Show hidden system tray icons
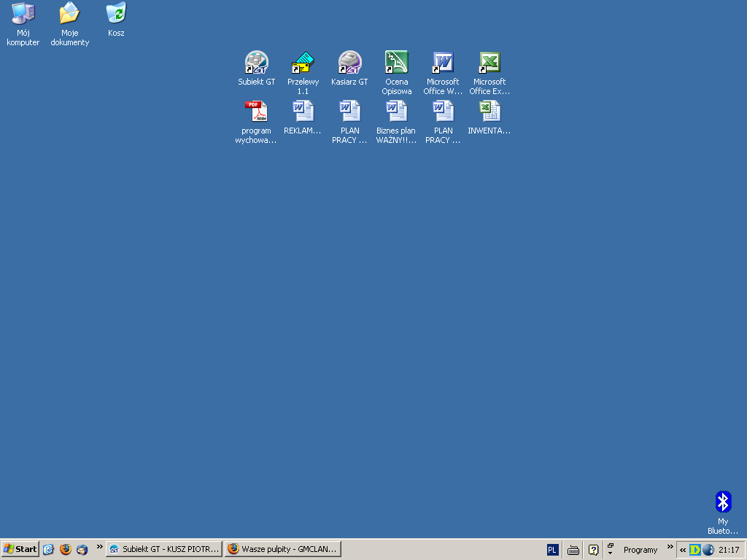This screenshot has height=560, width=747. click(x=682, y=550)
